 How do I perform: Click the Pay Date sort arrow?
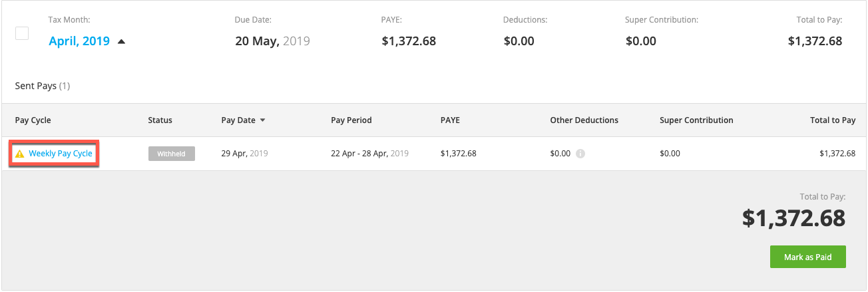pyautogui.click(x=262, y=120)
